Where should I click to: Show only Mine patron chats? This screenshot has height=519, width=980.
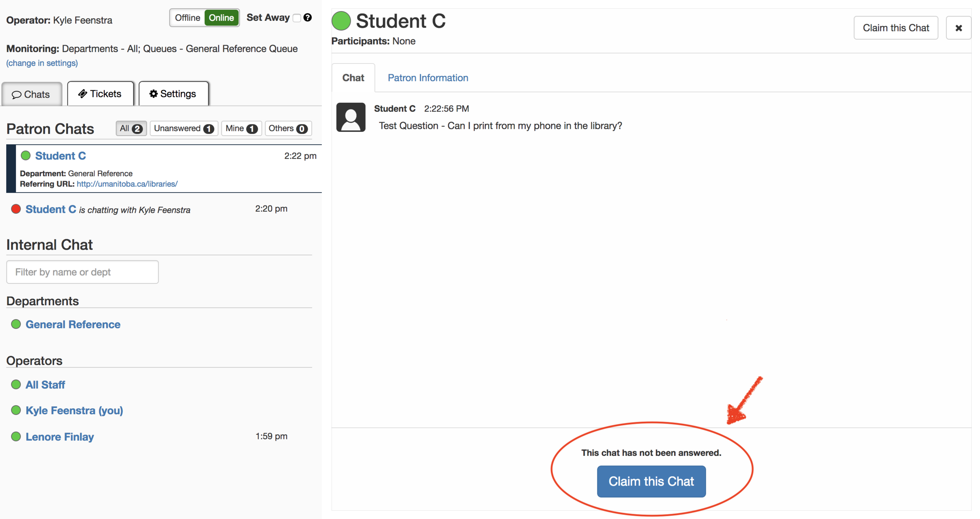click(241, 129)
